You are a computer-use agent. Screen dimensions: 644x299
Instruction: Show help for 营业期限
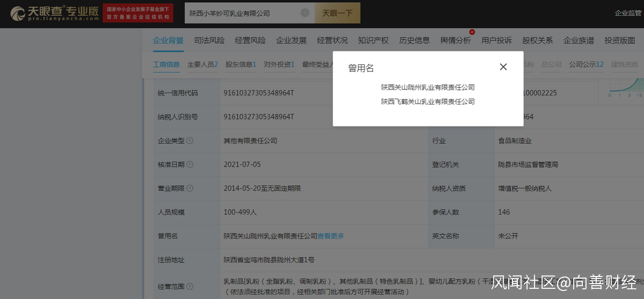(190, 189)
